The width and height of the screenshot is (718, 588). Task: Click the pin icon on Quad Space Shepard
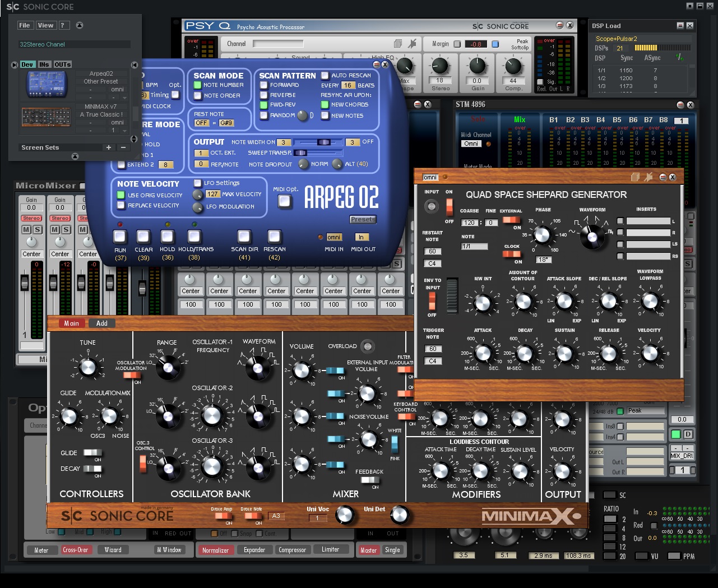point(648,177)
